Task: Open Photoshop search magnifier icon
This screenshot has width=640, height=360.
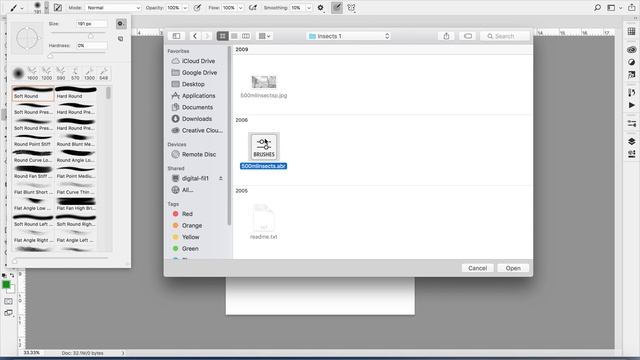Action: [598, 8]
